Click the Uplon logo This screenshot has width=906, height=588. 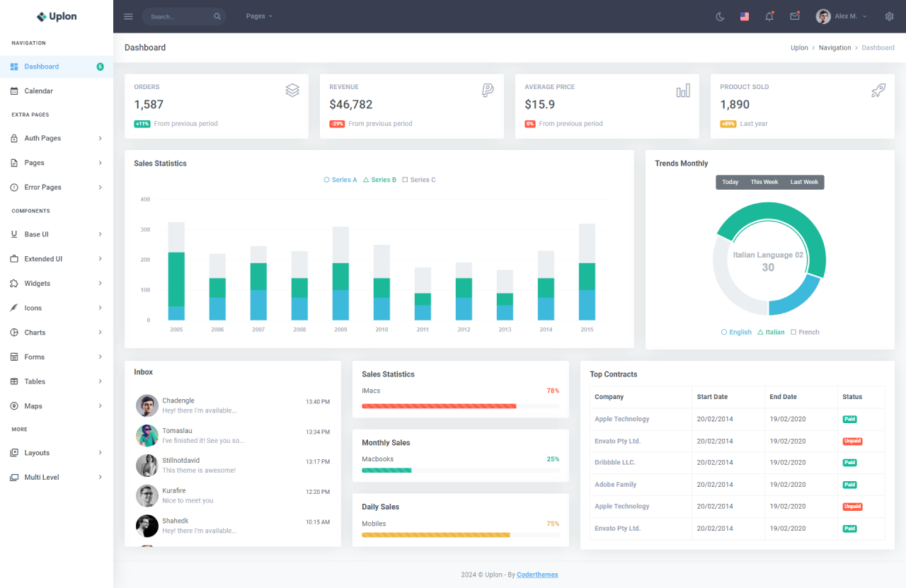coord(57,16)
